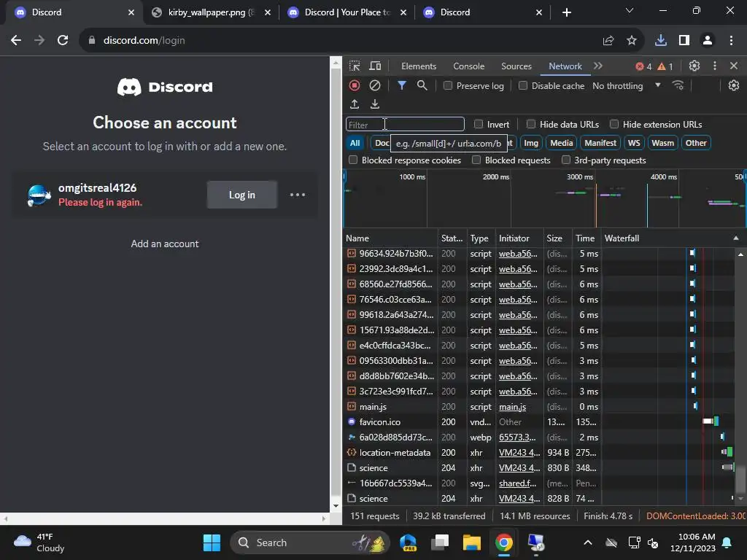Click the page vertical scrollbar down arrow

[336, 506]
